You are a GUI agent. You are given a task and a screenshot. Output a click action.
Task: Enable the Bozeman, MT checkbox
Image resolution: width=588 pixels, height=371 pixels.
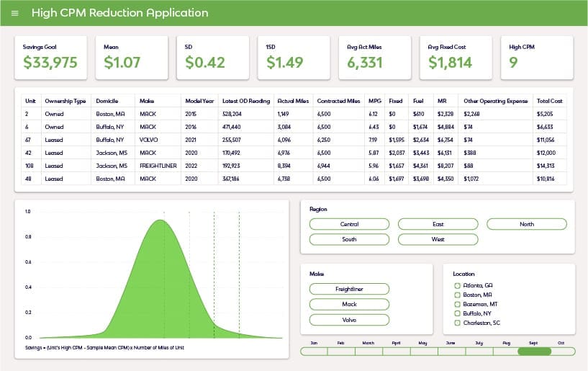coord(457,305)
